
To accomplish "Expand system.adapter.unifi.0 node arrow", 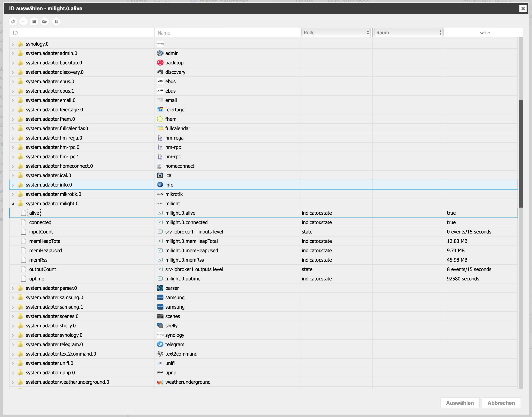I will click(x=13, y=363).
